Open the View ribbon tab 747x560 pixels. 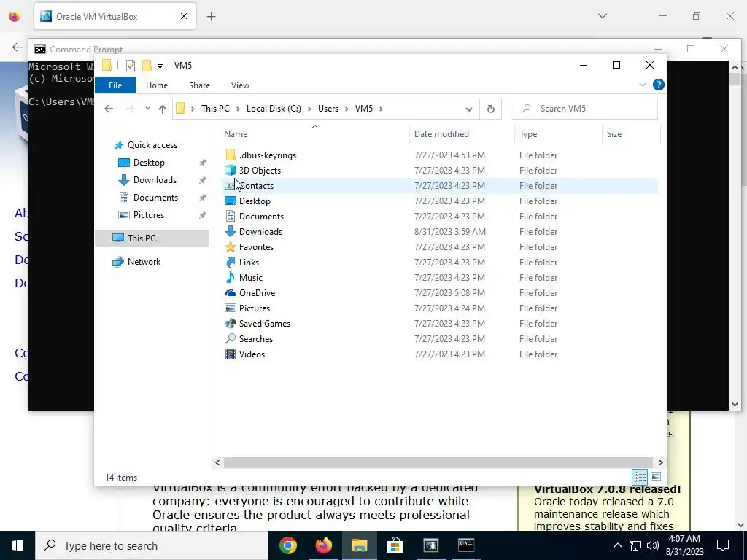pos(240,85)
